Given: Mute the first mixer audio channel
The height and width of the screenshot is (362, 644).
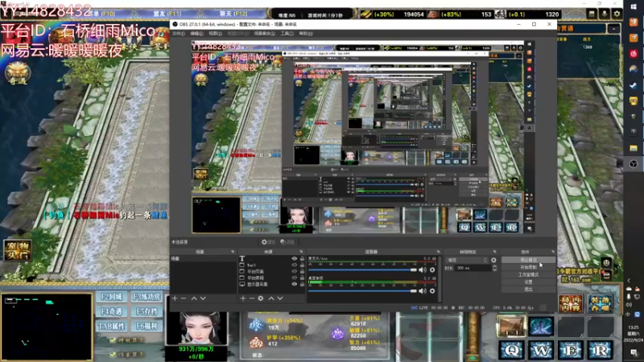Looking at the screenshot, I should 422,269.
